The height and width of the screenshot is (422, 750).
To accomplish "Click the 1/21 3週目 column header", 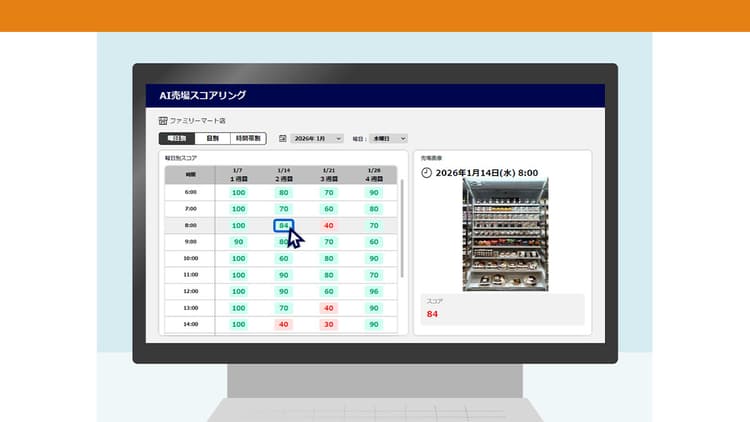I will pos(329,175).
